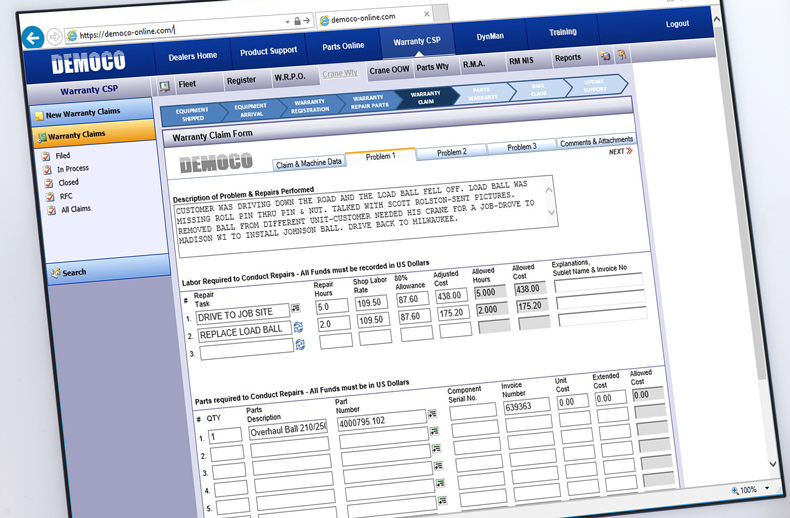Click the refresh icon next to REPLACE LOAD BALL

pyautogui.click(x=298, y=327)
